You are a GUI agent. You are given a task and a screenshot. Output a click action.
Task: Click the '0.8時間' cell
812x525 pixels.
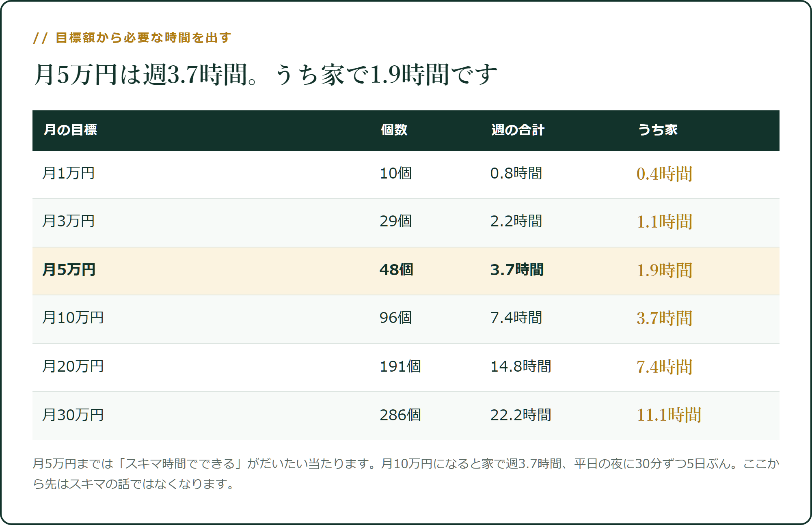pos(516,173)
